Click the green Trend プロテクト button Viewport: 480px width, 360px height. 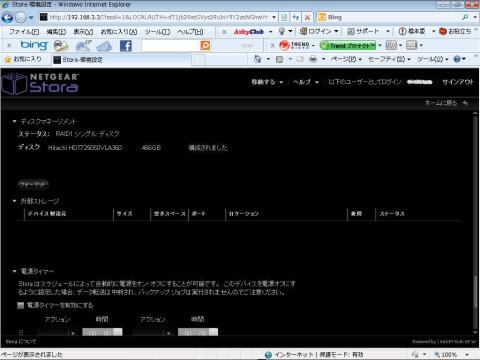tap(348, 45)
